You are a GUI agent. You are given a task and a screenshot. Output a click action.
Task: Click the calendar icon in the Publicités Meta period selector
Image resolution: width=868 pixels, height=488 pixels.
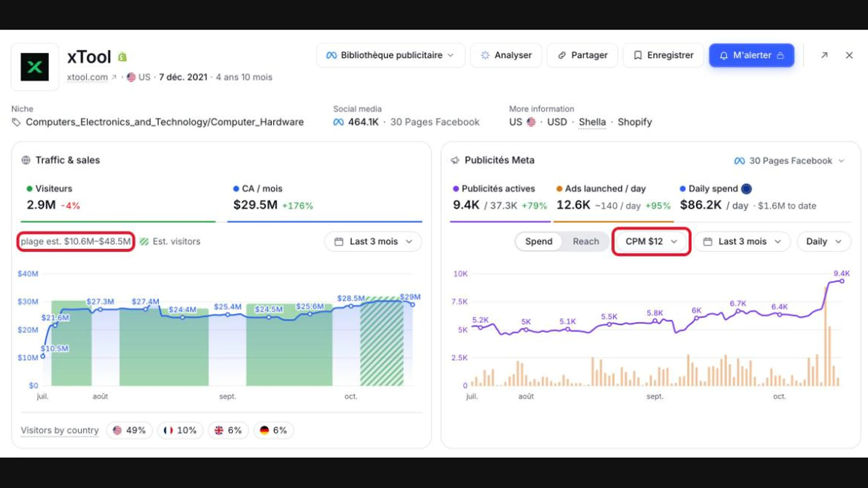708,242
